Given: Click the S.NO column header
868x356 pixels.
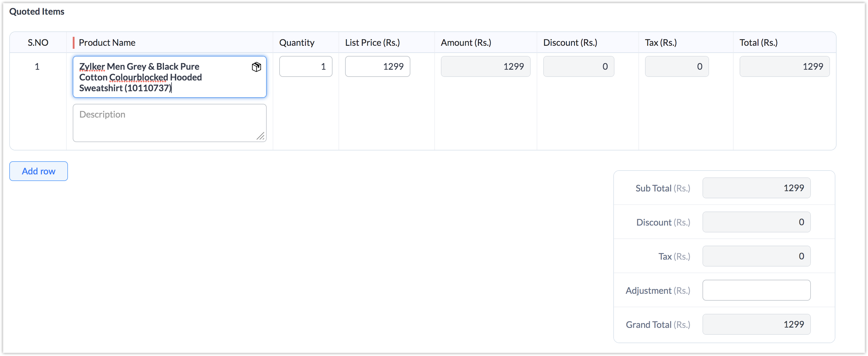Looking at the screenshot, I should pos(38,42).
